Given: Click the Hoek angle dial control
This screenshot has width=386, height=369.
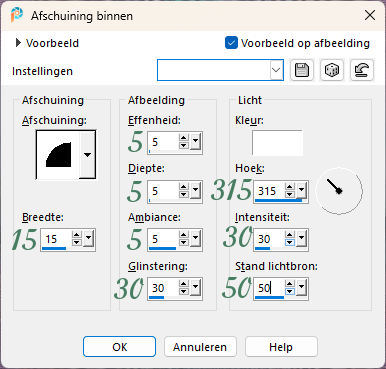Looking at the screenshot, I should [x=339, y=191].
